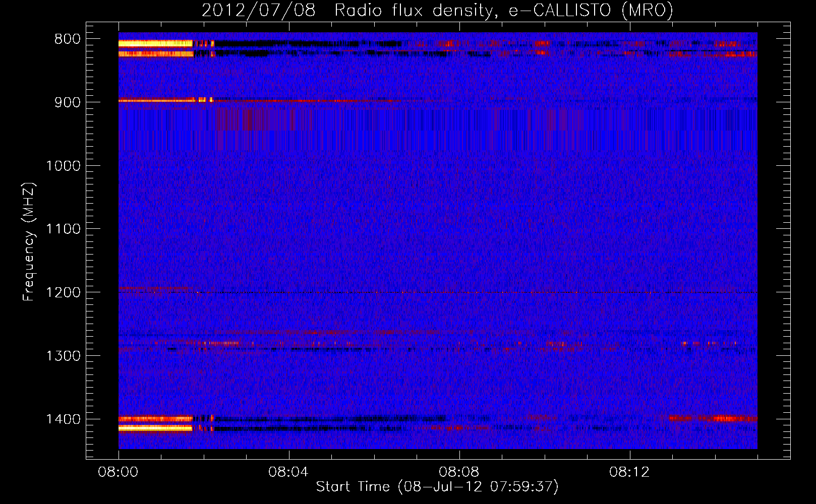Viewport: 816px width, 504px height.
Task: Click the 1400 frequency tick label
Action: point(63,419)
